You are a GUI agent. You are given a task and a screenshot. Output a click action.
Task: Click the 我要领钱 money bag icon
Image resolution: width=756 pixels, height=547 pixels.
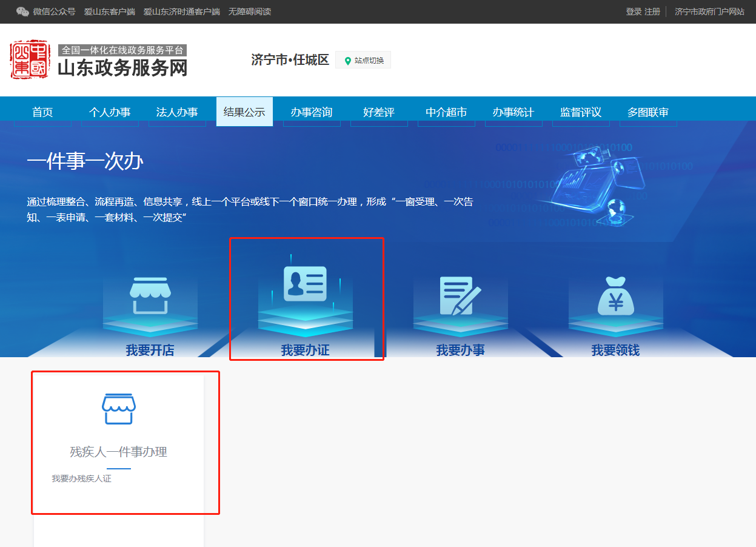[x=615, y=295]
